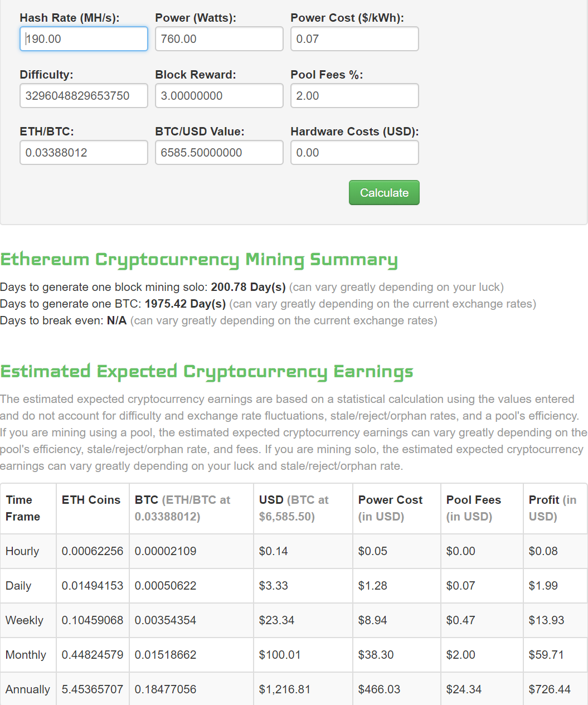588x705 pixels.
Task: Click the hourly ETH value 0.00062256
Action: pos(93,551)
